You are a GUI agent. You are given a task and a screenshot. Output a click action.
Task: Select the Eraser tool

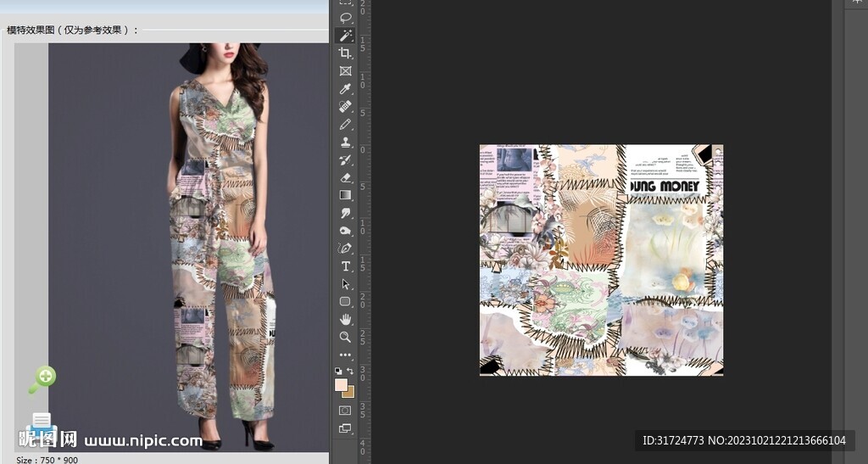point(345,177)
